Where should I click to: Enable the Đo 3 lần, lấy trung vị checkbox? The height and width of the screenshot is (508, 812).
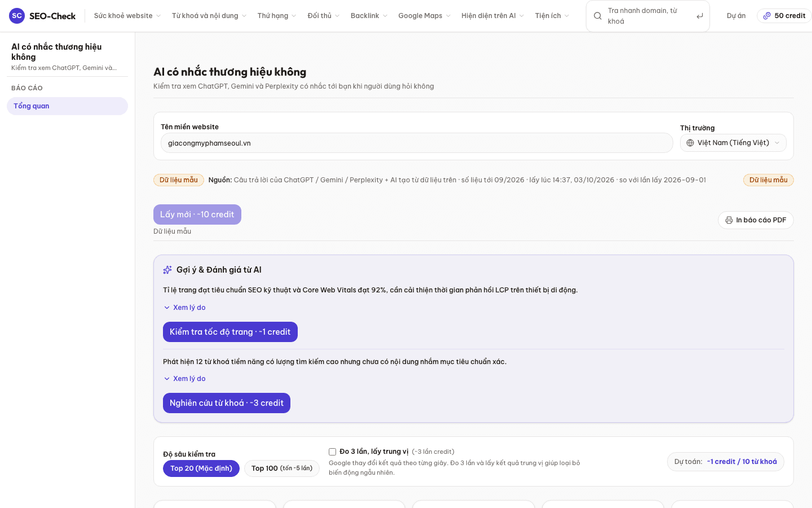pos(333,452)
